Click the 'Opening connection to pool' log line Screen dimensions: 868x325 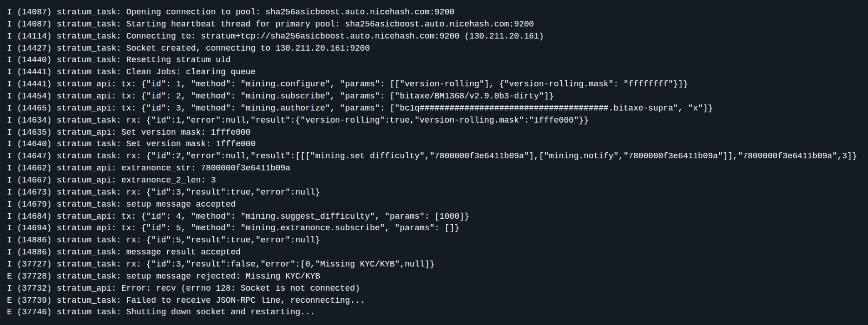point(231,12)
